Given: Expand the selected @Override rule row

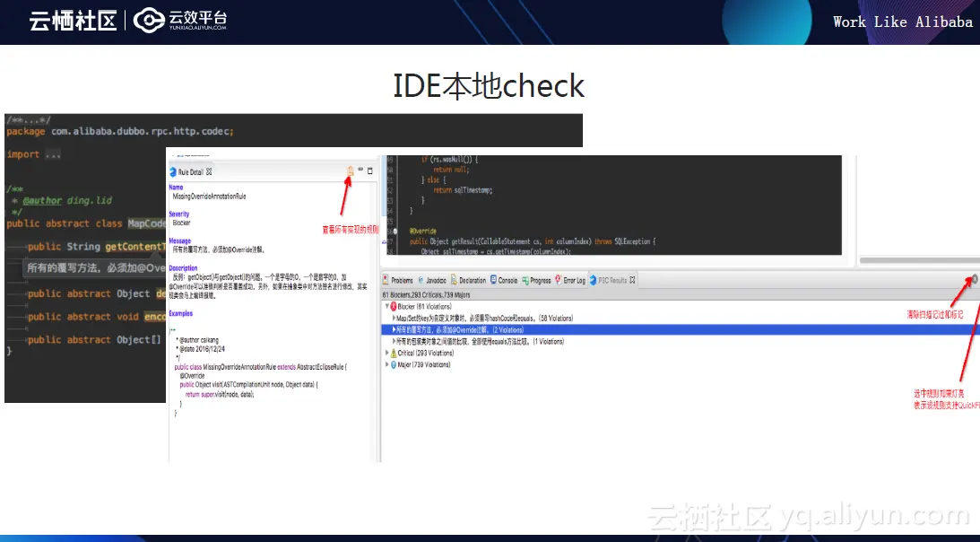Looking at the screenshot, I should click(x=394, y=329).
